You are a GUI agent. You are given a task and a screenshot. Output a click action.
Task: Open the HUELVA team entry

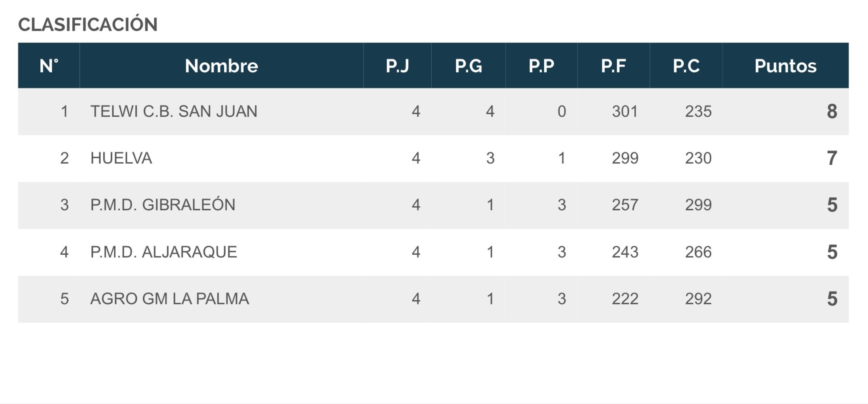[x=121, y=158]
